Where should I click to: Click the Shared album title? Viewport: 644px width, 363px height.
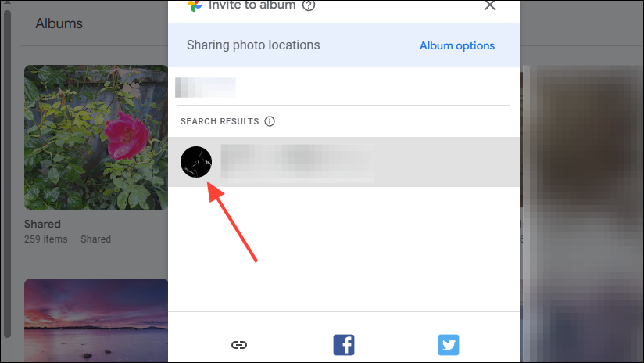(42, 224)
